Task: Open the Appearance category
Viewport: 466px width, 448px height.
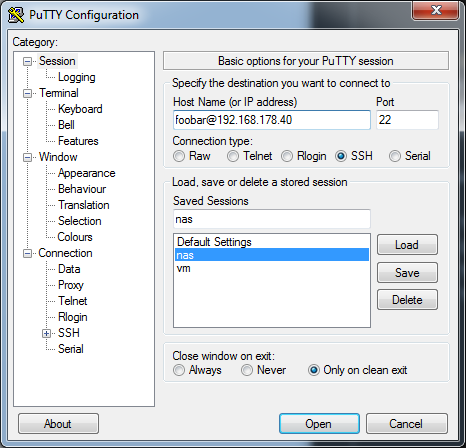Action: click(x=86, y=173)
